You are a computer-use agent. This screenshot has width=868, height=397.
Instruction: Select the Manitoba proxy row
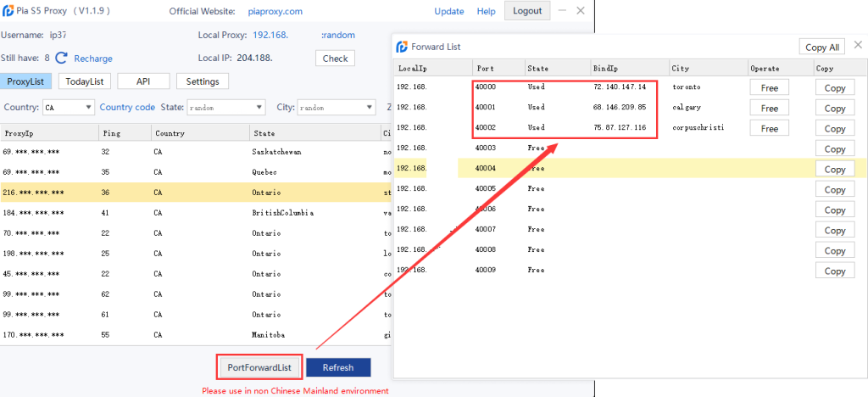pos(196,335)
